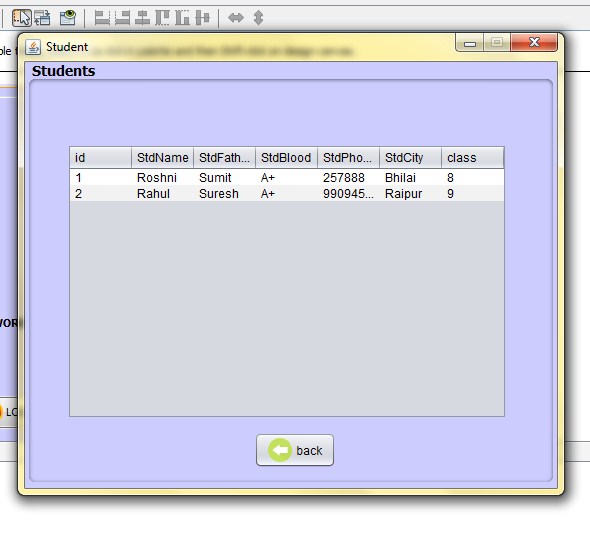Select the cell containing Roshni
The width and height of the screenshot is (590, 545).
point(163,177)
